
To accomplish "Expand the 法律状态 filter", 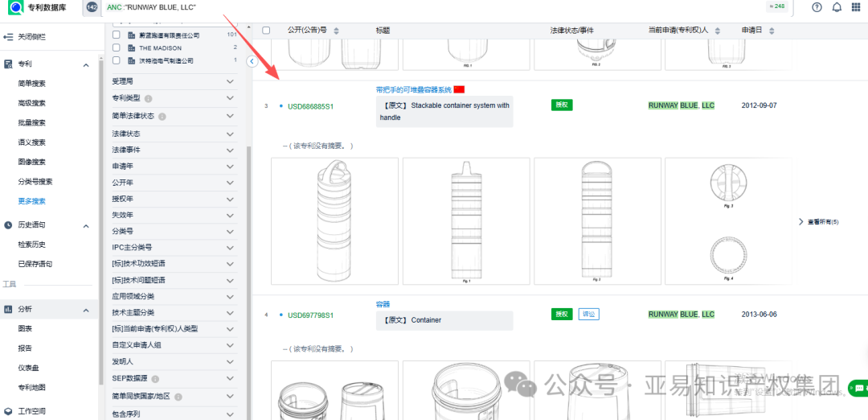I will 231,134.
